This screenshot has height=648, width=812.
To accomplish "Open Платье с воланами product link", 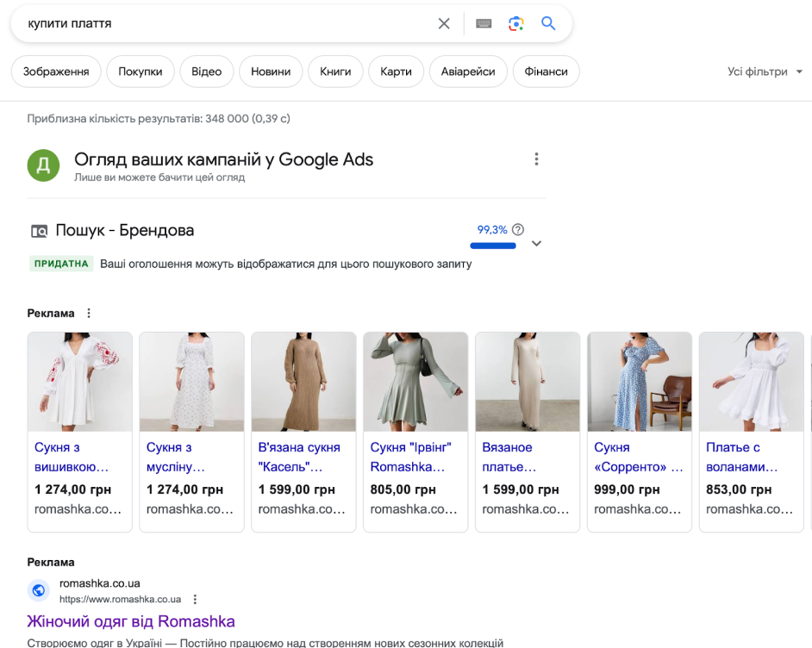I will click(742, 457).
